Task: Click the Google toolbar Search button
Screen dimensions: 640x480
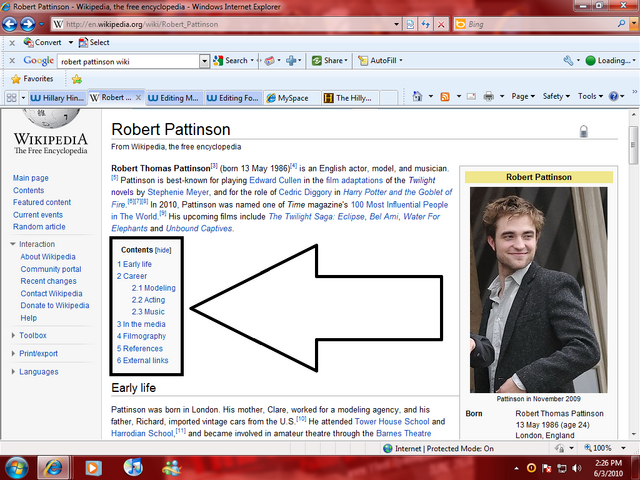Action: [231, 61]
